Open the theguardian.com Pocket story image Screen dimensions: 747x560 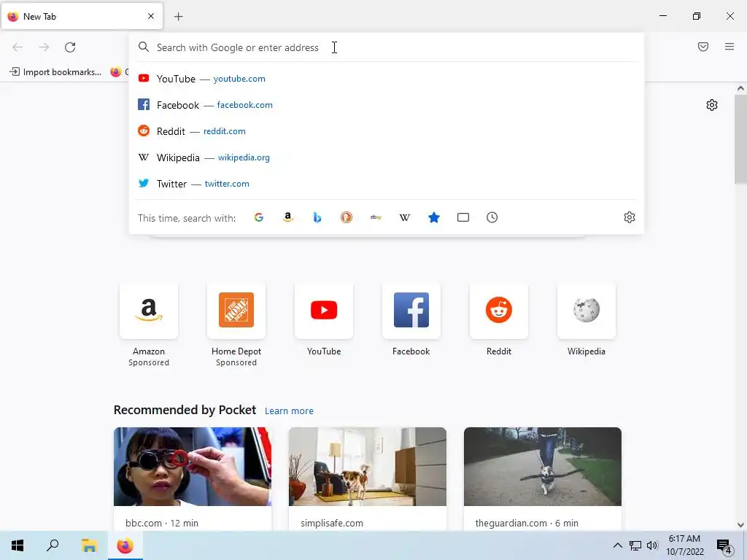(543, 467)
